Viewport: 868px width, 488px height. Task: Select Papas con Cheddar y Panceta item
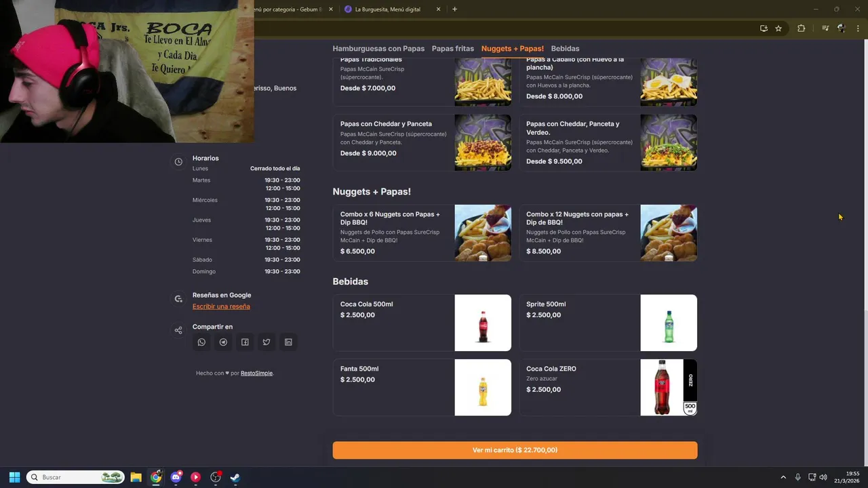422,142
